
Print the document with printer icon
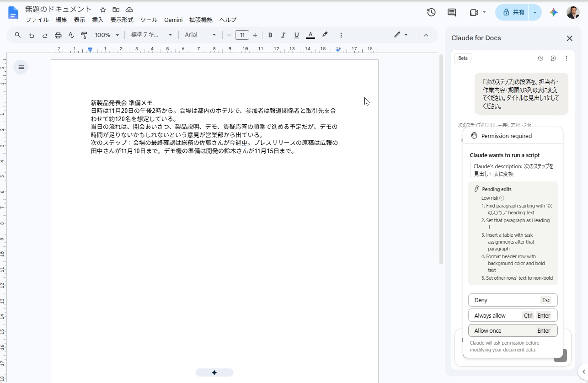pyautogui.click(x=58, y=35)
